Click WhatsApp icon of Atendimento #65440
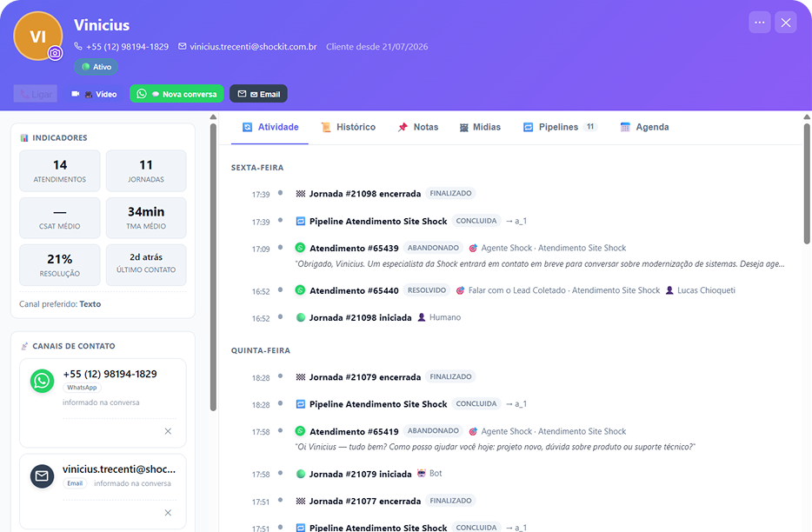The width and height of the screenshot is (812, 532). pyautogui.click(x=300, y=290)
